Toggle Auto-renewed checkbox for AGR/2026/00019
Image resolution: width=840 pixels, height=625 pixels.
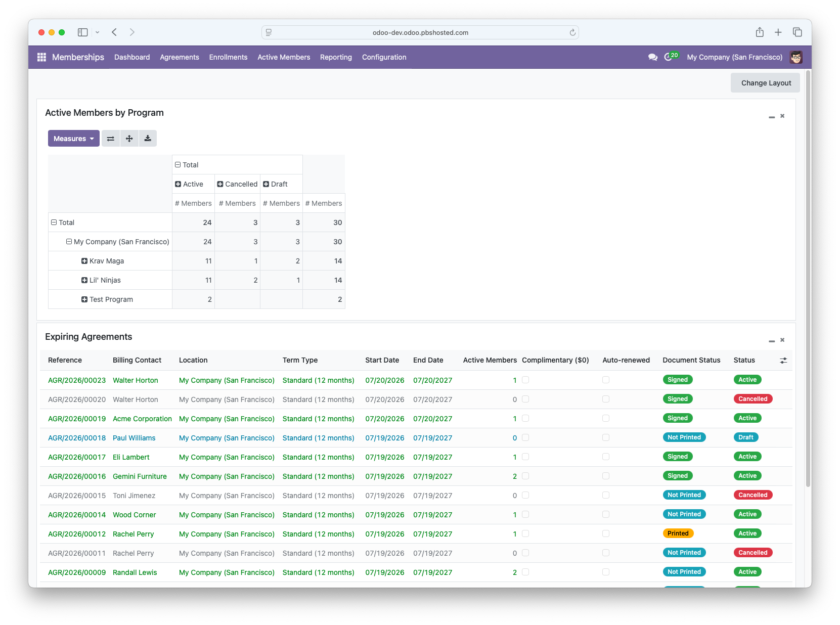[606, 418]
